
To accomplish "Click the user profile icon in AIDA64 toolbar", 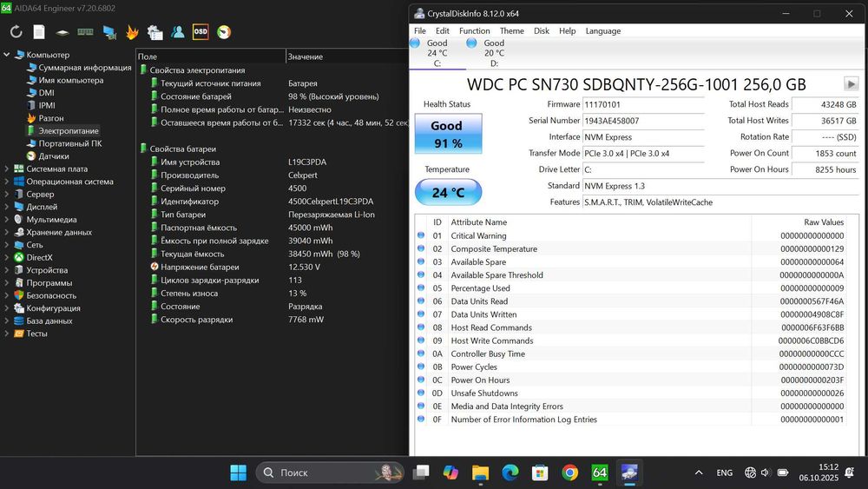I will tap(178, 31).
